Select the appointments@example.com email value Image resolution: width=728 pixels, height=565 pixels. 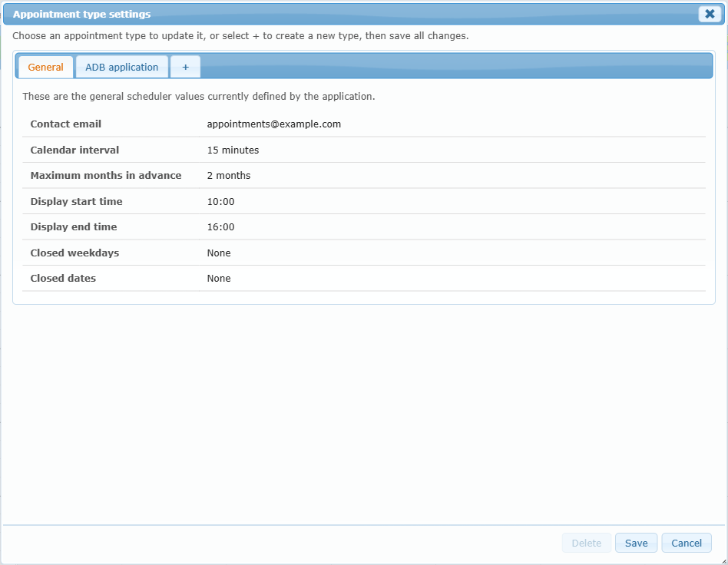tap(274, 124)
